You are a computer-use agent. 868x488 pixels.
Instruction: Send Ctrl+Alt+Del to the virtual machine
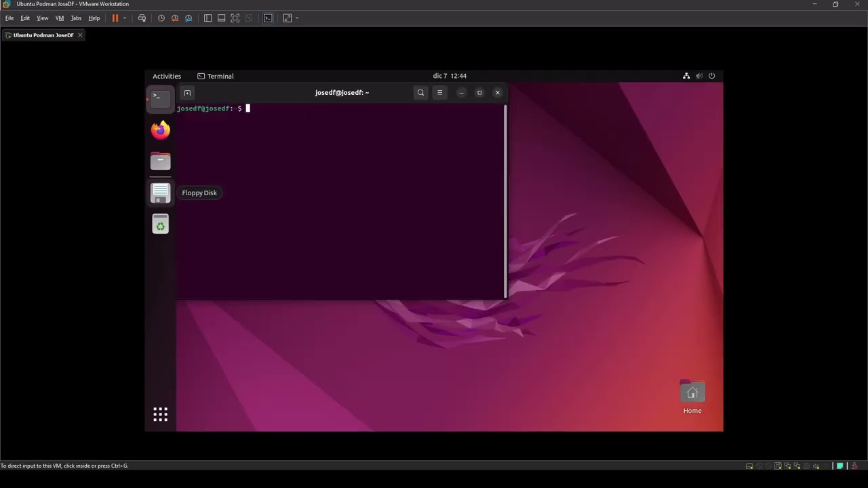[x=142, y=18]
